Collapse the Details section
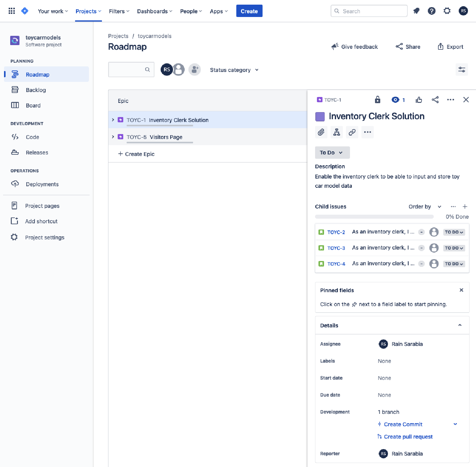Image resolution: width=476 pixels, height=467 pixels. tap(460, 325)
